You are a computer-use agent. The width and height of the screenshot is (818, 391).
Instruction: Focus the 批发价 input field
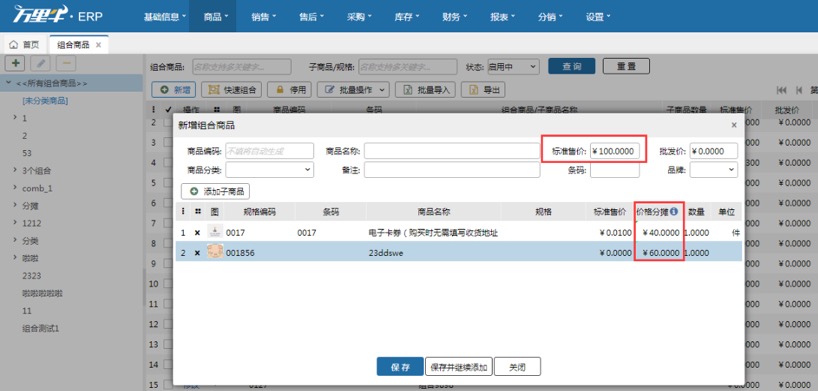click(x=714, y=151)
